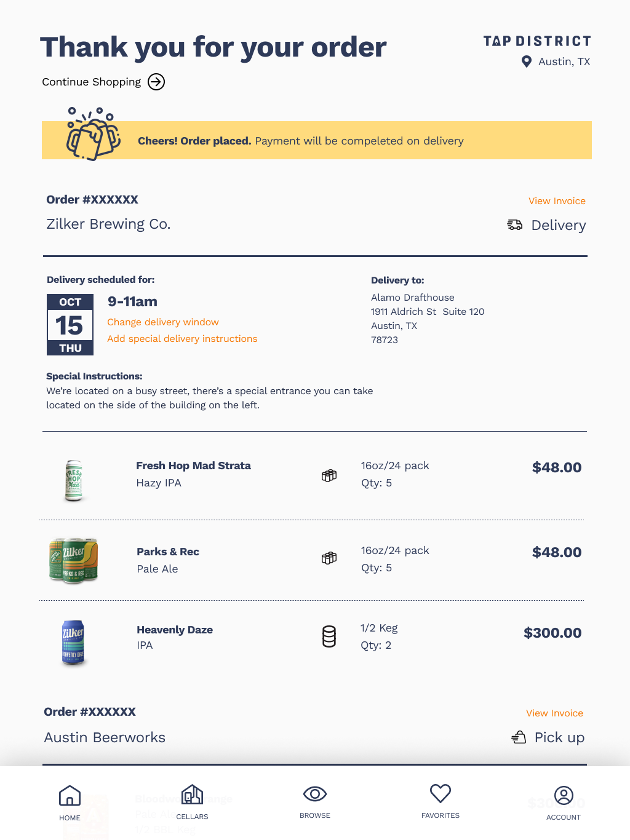
Task: Click Add special delivery instructions link
Action: [182, 339]
